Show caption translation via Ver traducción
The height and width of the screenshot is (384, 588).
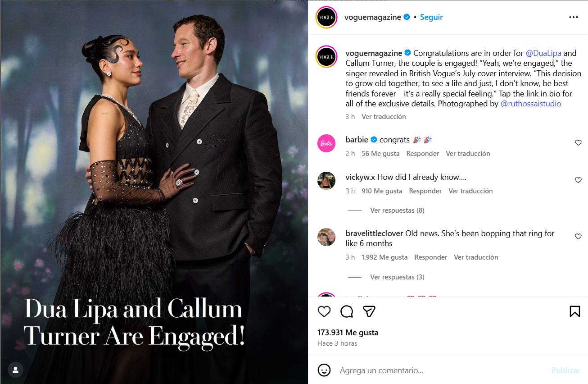(384, 117)
